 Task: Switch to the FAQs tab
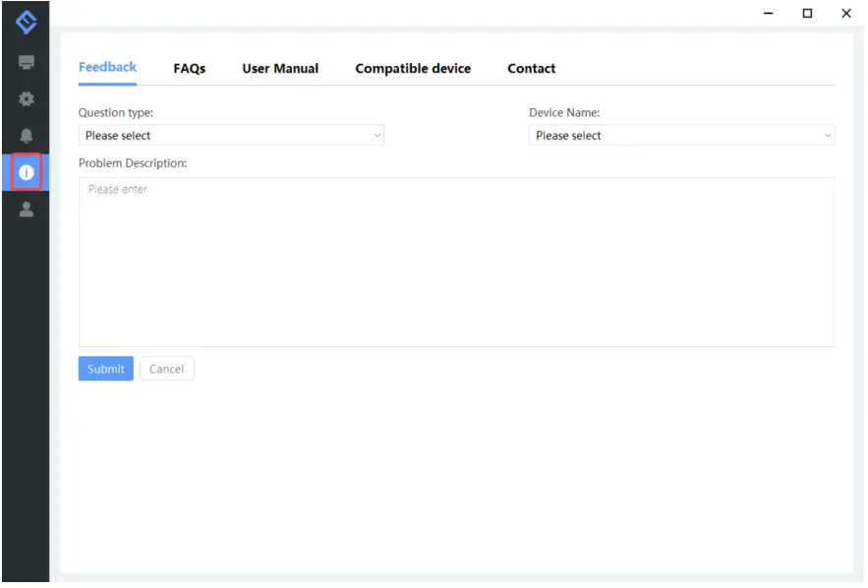point(190,69)
